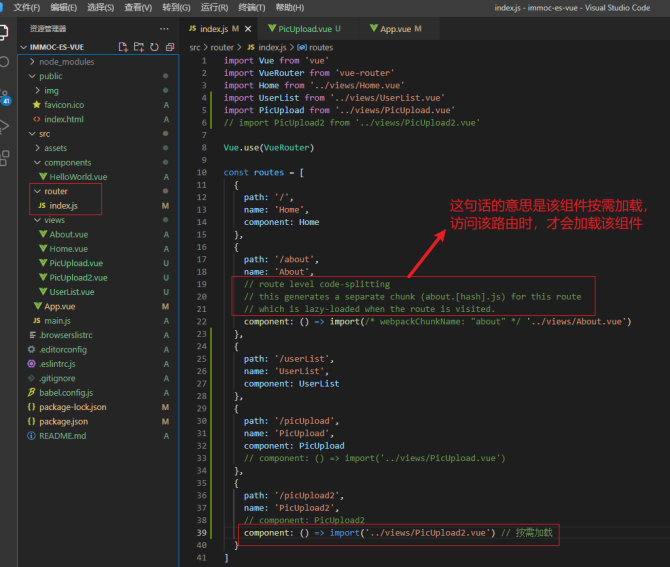Click the gear icon of .editorconfig
This screenshot has width=670, height=567.
(31, 350)
